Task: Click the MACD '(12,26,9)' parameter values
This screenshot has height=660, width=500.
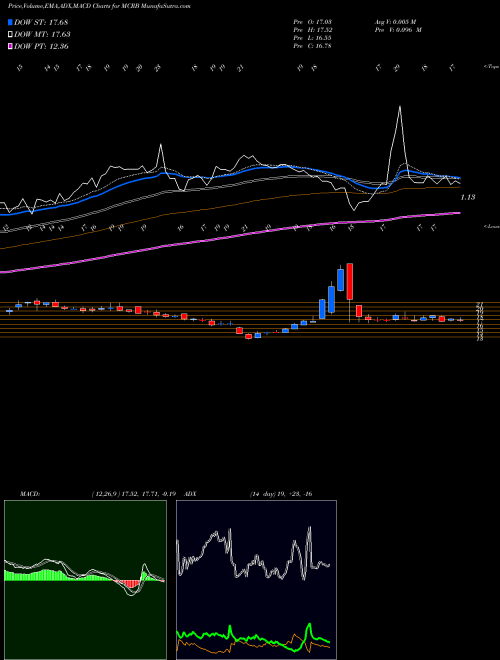Action: point(136,494)
